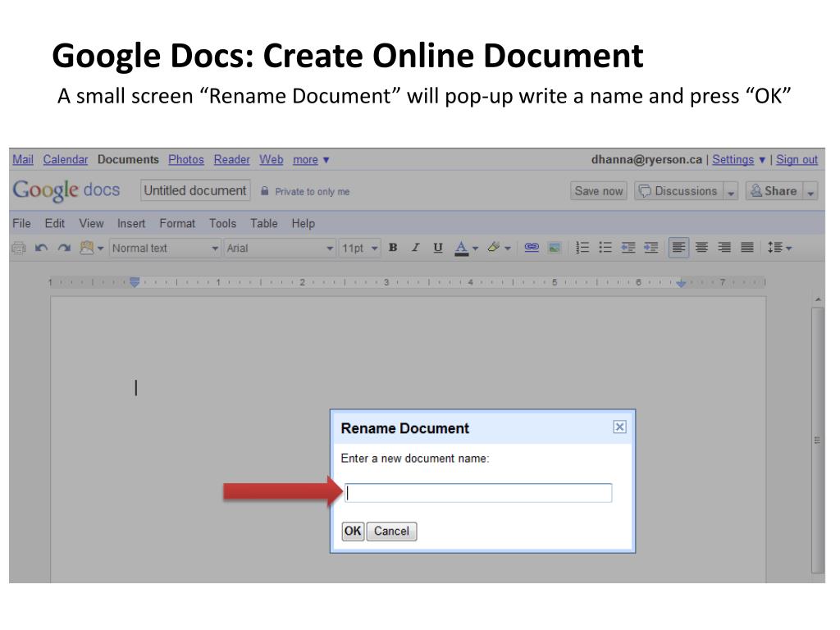
Task: Open the Table menu
Action: pyautogui.click(x=264, y=223)
